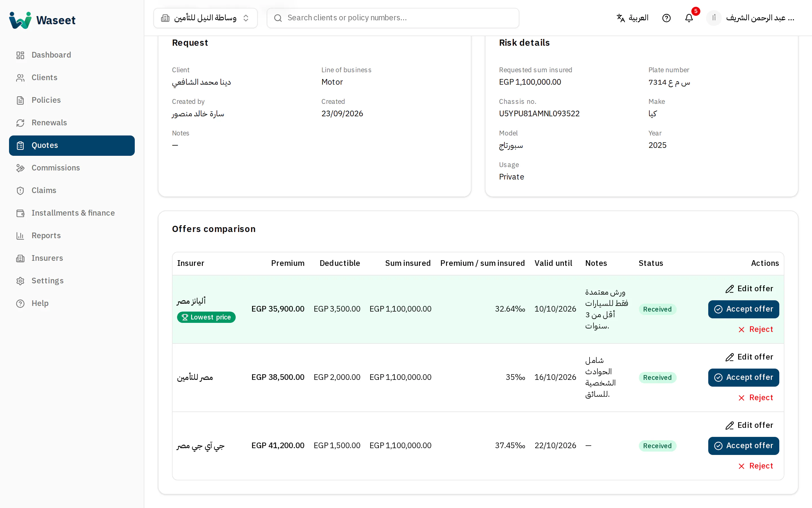Image resolution: width=812 pixels, height=508 pixels.
Task: Click the Renewals refresh icon
Action: (x=21, y=123)
